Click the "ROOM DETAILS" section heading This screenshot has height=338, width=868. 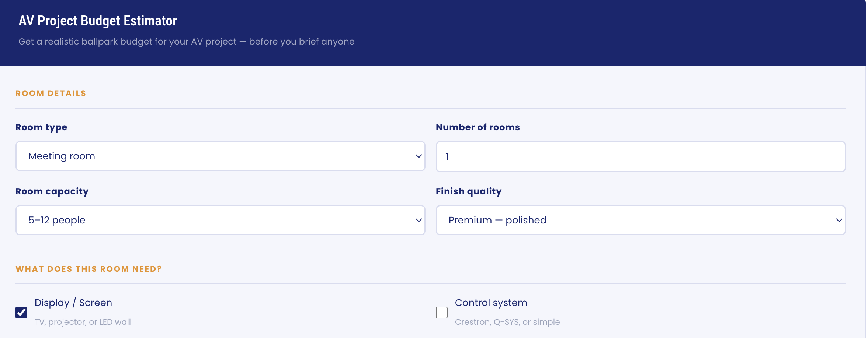pos(51,94)
